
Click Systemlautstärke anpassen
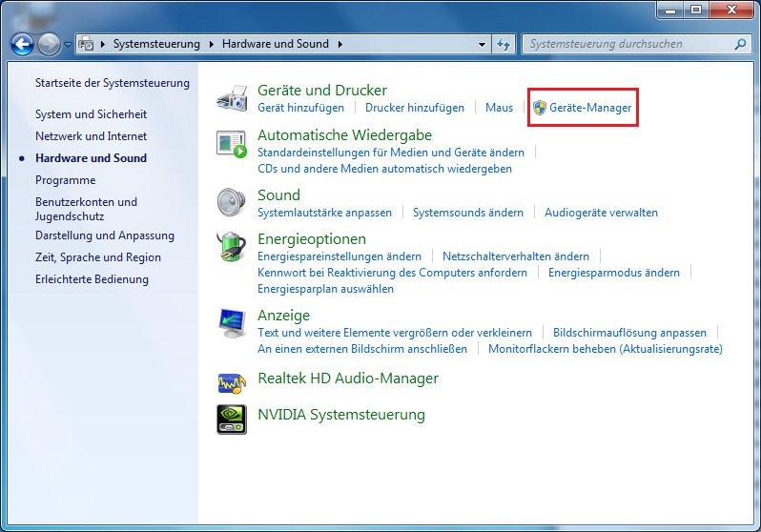(x=324, y=213)
